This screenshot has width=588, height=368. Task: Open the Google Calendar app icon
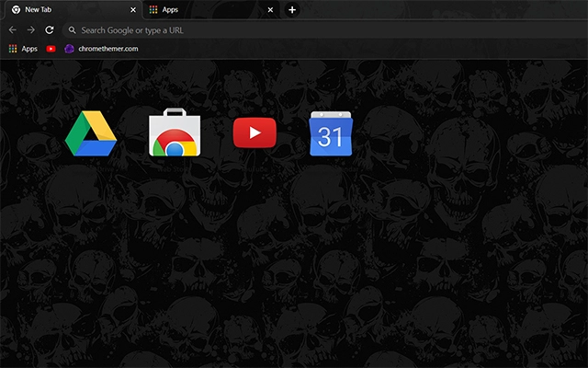[331, 133]
